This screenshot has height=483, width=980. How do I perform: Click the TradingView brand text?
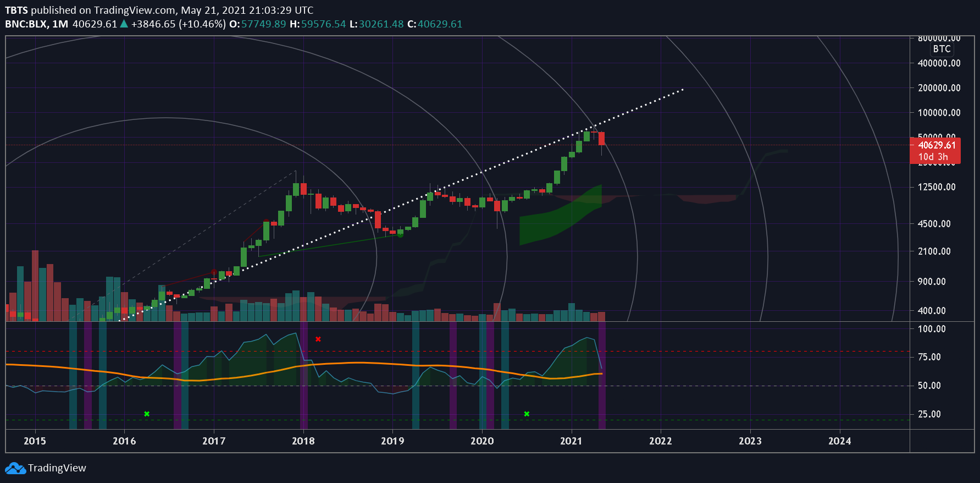pos(57,468)
